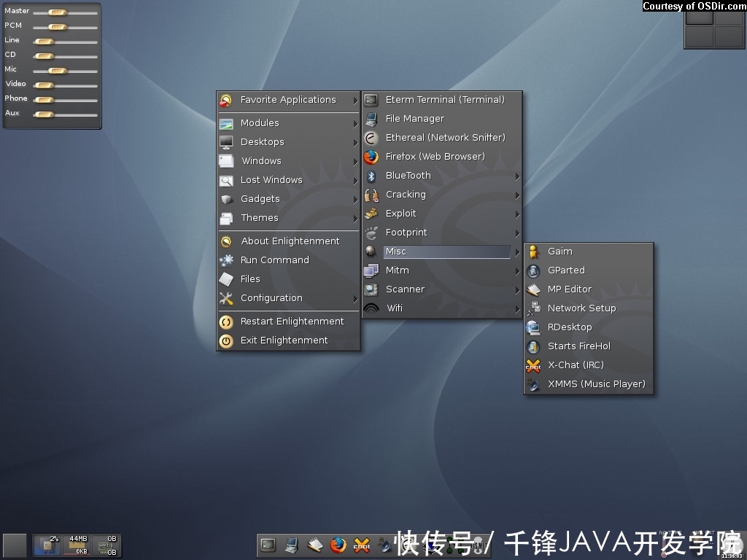This screenshot has width=747, height=560.
Task: Adjust the Line volume slider
Action: pyautogui.click(x=65, y=42)
